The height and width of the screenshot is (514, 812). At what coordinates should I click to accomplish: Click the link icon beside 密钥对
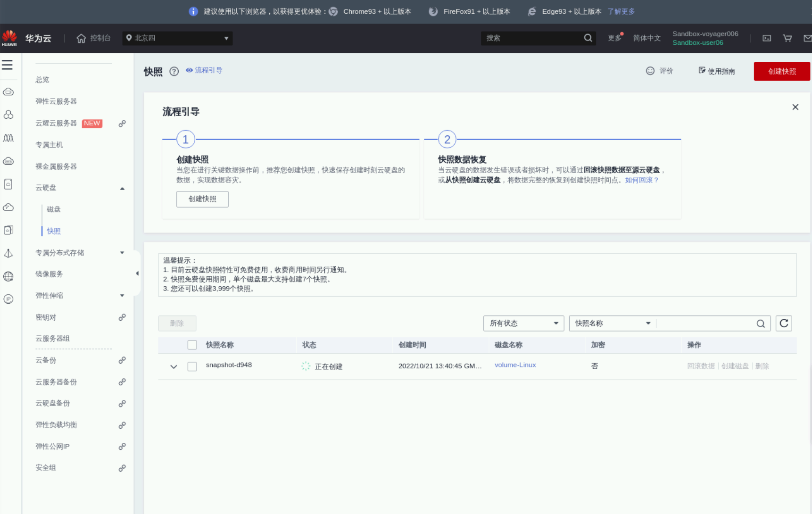[122, 317]
